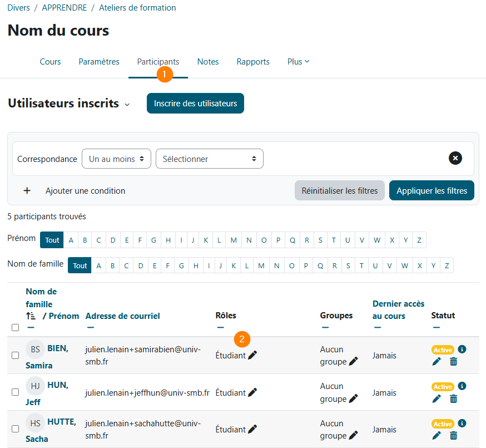Image resolution: width=486 pixels, height=448 pixels.
Task: Open the Rapports tab
Action: pyautogui.click(x=253, y=61)
